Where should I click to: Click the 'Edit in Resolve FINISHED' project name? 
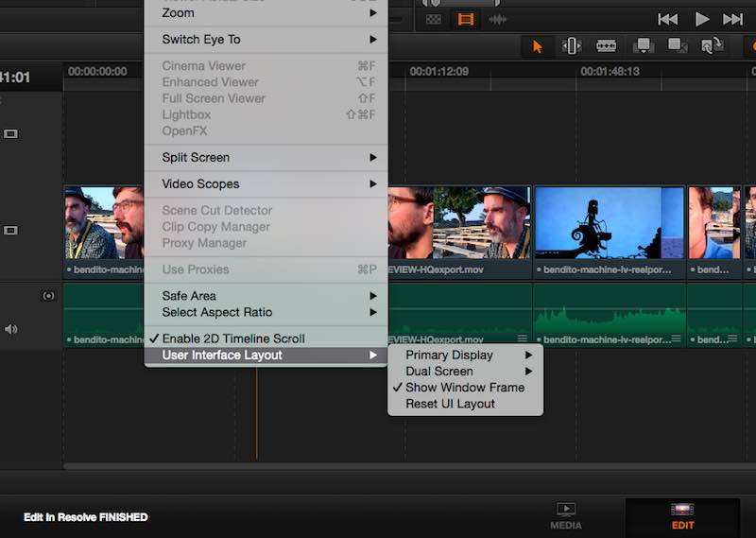point(86,517)
